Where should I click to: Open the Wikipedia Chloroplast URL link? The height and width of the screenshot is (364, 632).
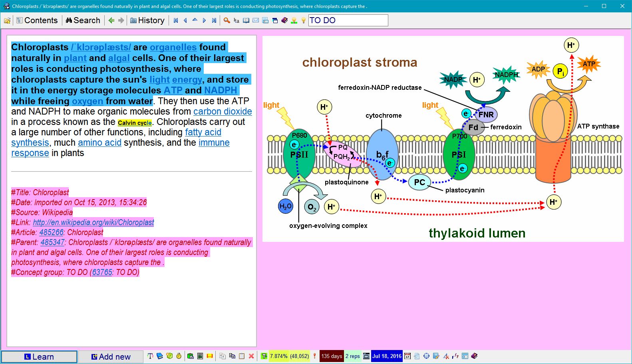coord(93,222)
